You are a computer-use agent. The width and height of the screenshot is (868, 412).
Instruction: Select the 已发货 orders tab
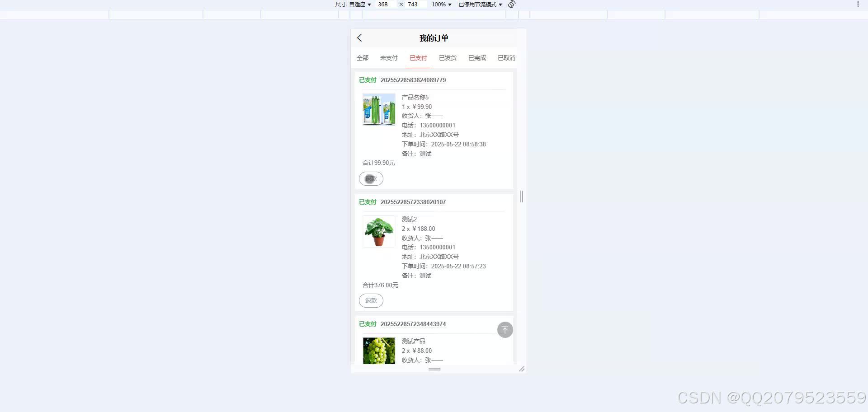tap(448, 58)
